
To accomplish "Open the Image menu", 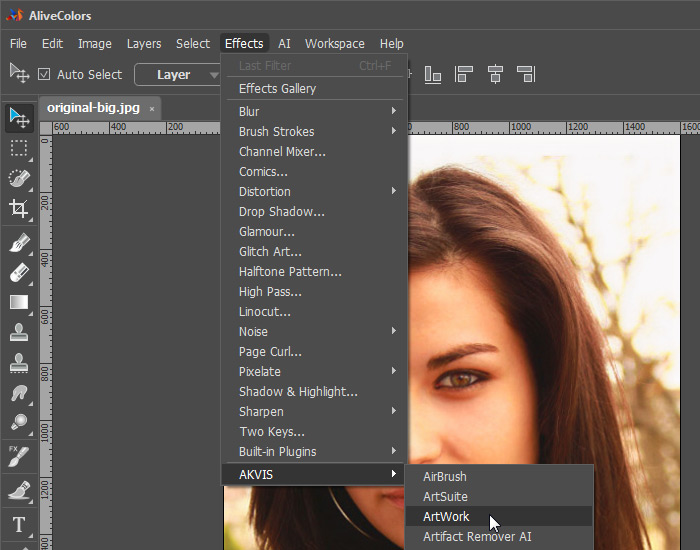I will 95,43.
